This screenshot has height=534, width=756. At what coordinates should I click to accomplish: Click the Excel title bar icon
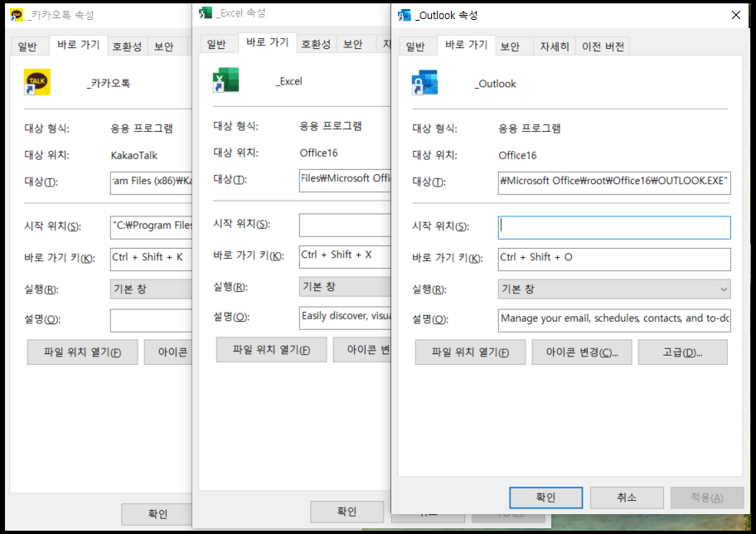[206, 13]
